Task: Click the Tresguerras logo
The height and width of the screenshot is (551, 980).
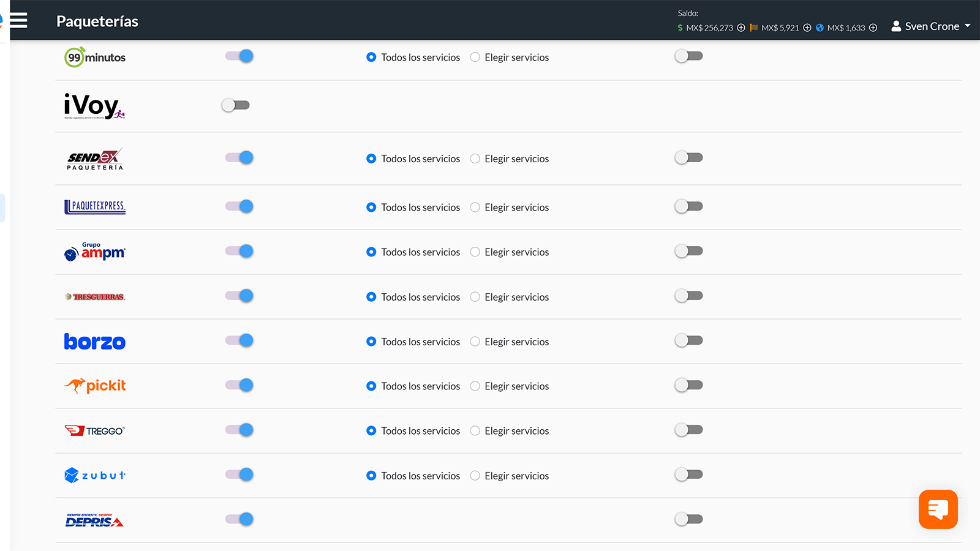Action: click(x=95, y=297)
